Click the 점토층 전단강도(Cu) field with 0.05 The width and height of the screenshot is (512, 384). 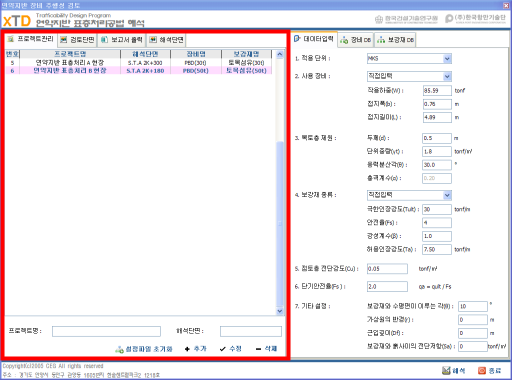tap(387, 269)
